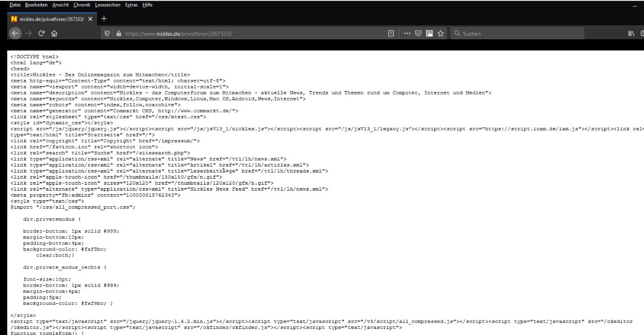Screen dimensions: 644x335
Task: Open the Lesezeichen menu
Action: [x=108, y=5]
